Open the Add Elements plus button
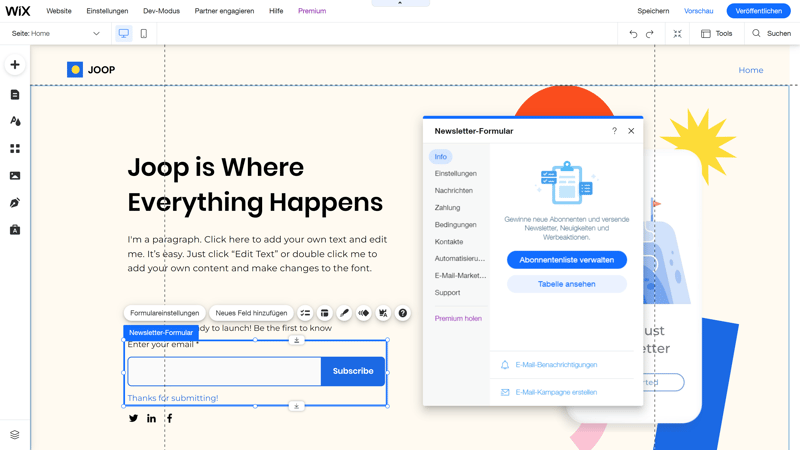The width and height of the screenshot is (800, 450). (15, 65)
